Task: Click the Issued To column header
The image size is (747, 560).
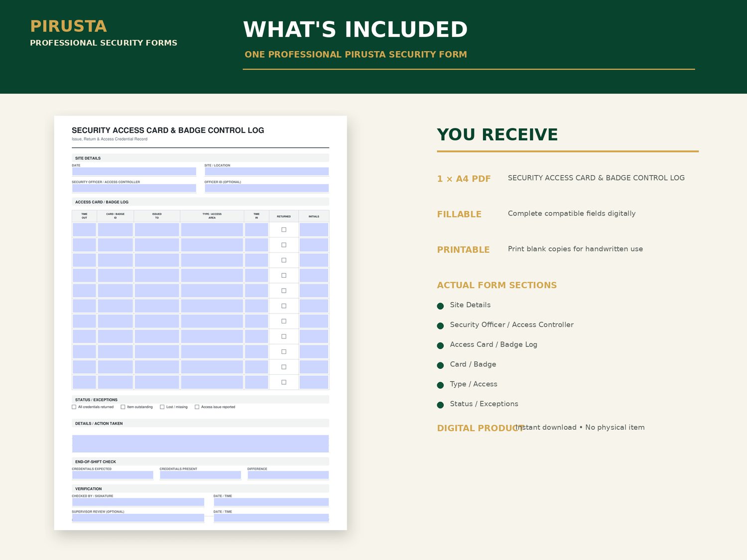Action: 157,216
